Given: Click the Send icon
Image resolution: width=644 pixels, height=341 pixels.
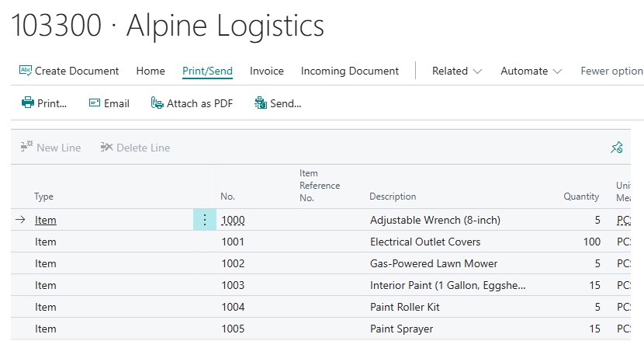Looking at the screenshot, I should pyautogui.click(x=261, y=103).
